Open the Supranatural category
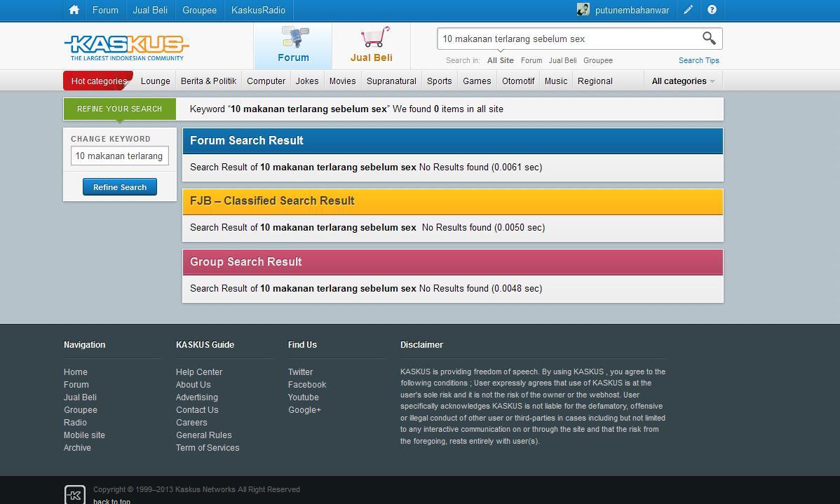Image resolution: width=840 pixels, height=504 pixels. (x=391, y=81)
